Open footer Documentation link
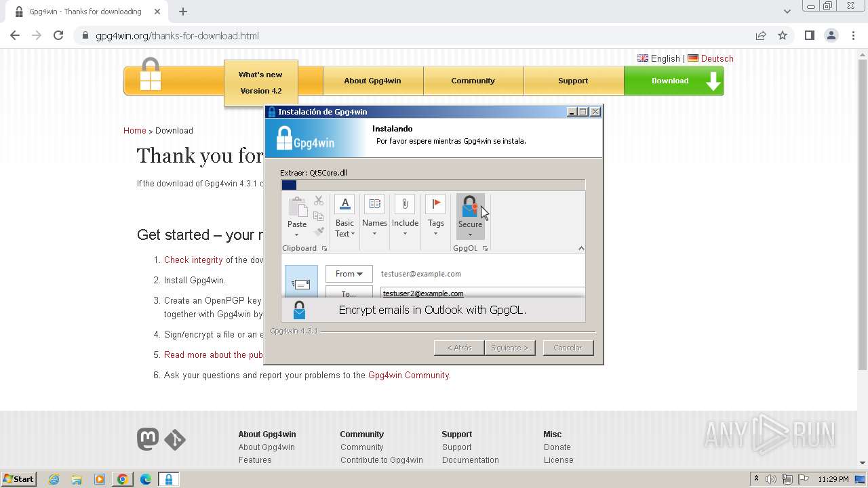Viewport: 868px width, 488px height. tap(471, 460)
